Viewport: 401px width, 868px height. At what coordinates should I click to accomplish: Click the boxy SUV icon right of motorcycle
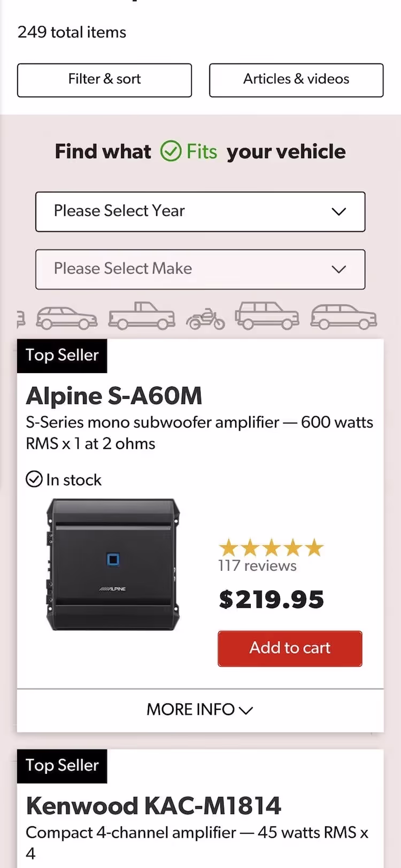coord(267,316)
